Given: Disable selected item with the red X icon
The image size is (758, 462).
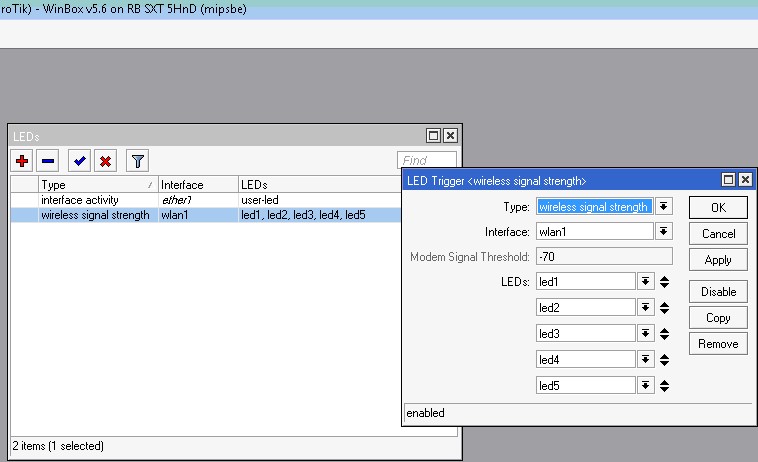Looking at the screenshot, I should coord(105,161).
